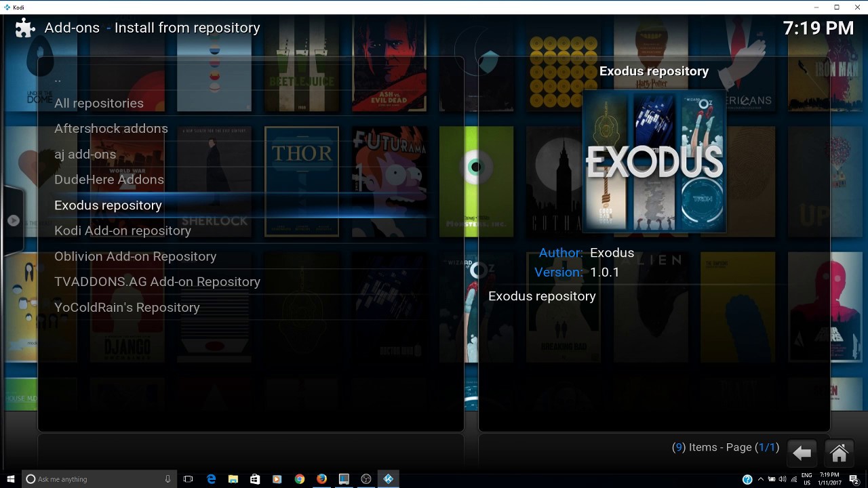The width and height of the screenshot is (868, 488).
Task: Click the Kodi taskbar icon
Action: [x=389, y=479]
